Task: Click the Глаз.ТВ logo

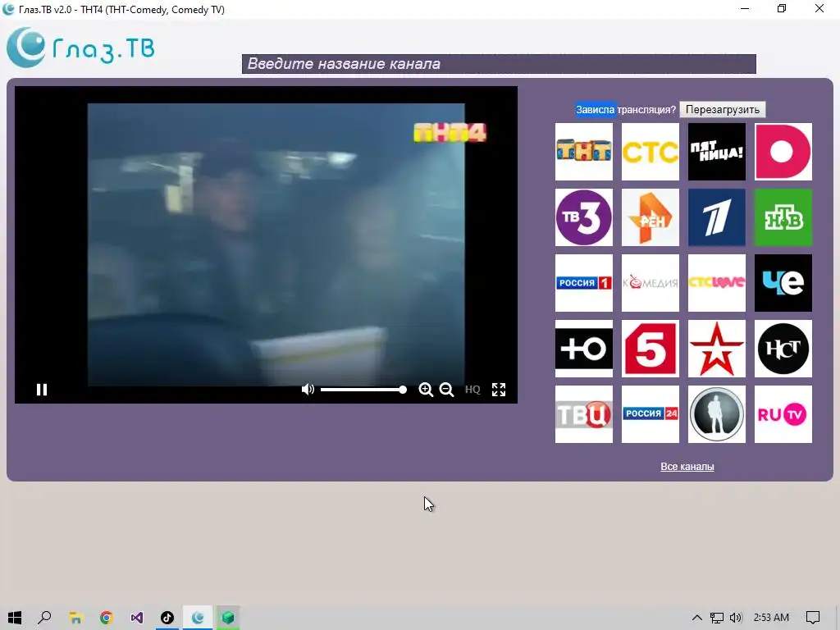Action: point(81,48)
